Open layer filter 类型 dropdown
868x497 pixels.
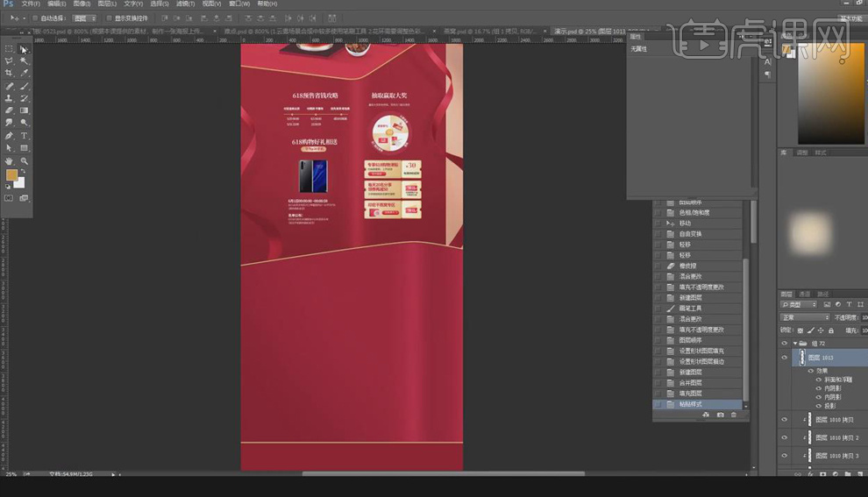pyautogui.click(x=799, y=304)
